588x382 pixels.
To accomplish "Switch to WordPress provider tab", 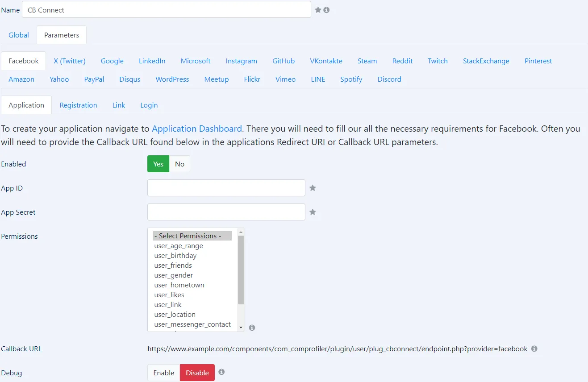I will (x=172, y=79).
